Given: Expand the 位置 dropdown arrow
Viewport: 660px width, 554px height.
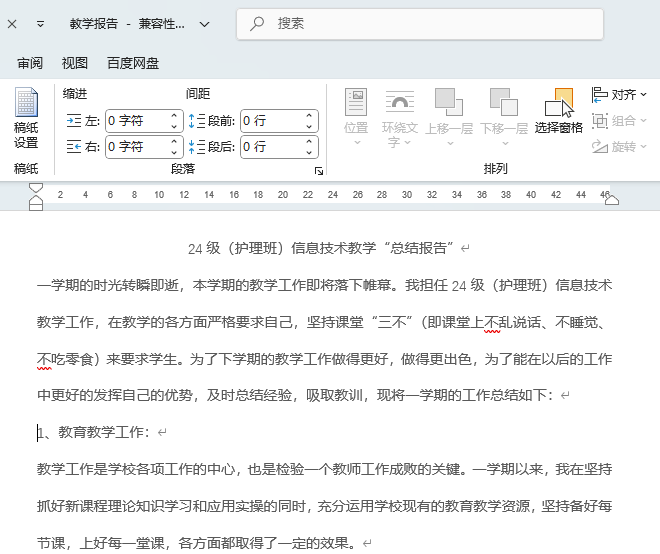Looking at the screenshot, I should click(x=357, y=143).
